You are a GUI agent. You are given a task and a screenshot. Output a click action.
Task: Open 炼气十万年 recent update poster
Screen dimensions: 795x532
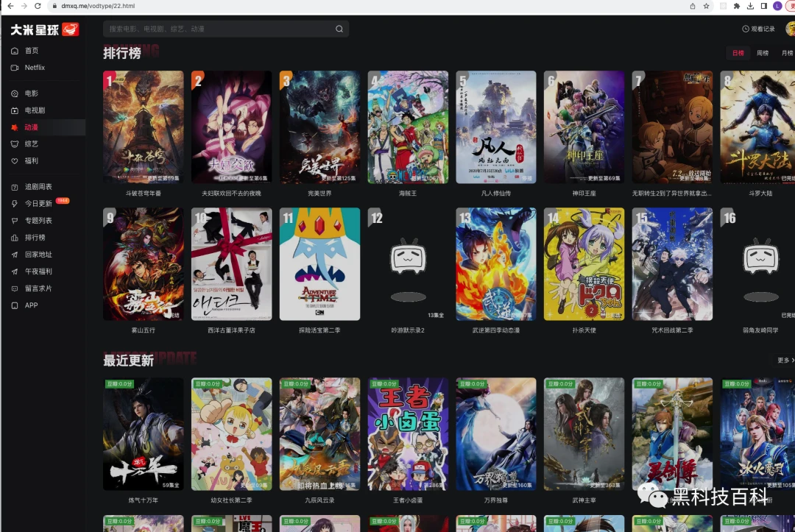(143, 434)
